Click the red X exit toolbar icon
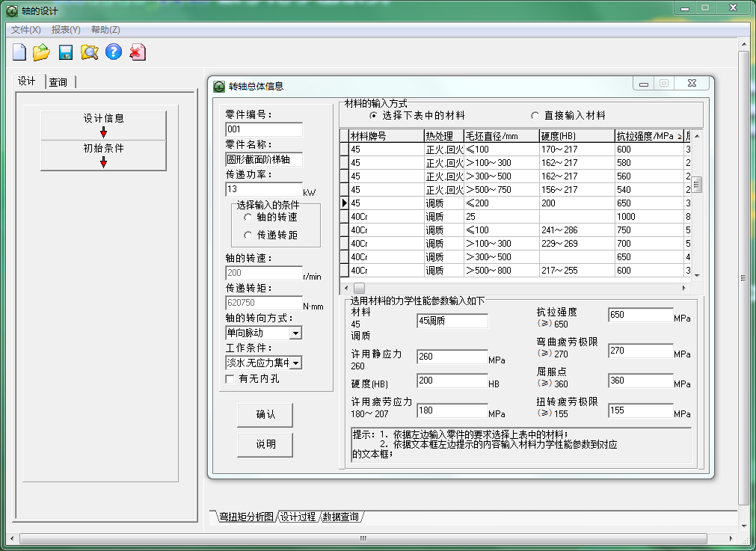Viewport: 756px width, 551px height. coord(138,52)
